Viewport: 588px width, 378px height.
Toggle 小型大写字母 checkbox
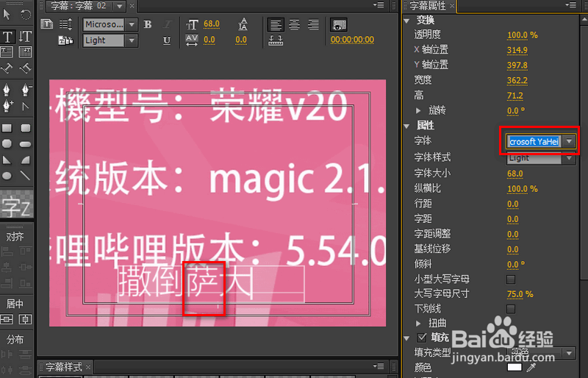(510, 279)
